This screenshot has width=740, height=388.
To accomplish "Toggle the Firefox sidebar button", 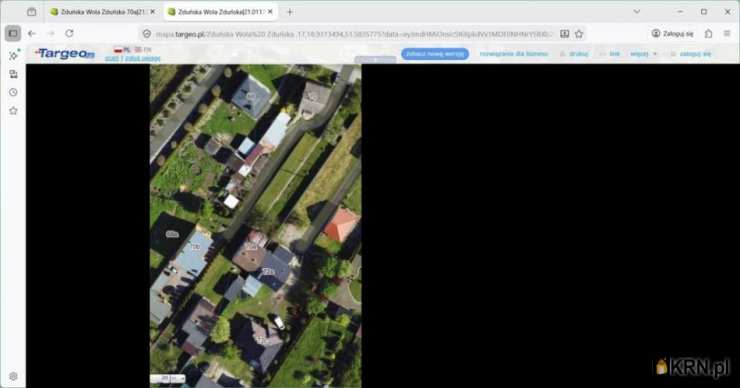I will coord(13,34).
